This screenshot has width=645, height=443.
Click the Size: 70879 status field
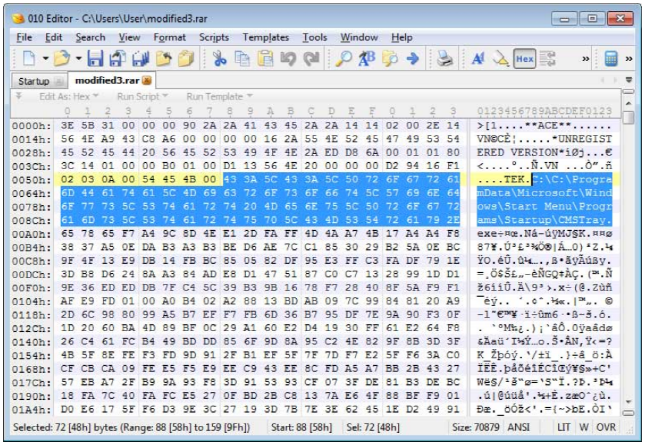pos(476,427)
